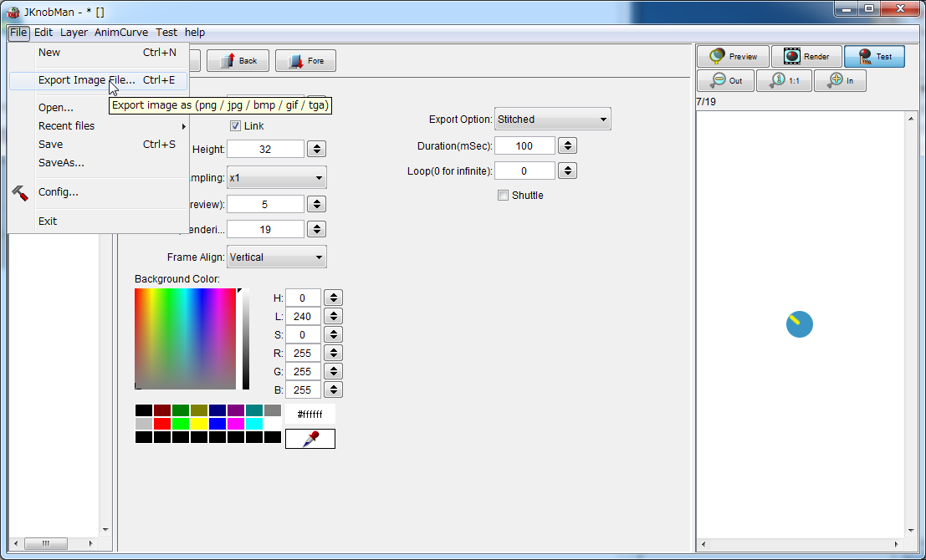Choose Exit from File menu
The width and height of the screenshot is (926, 560).
click(x=98, y=221)
